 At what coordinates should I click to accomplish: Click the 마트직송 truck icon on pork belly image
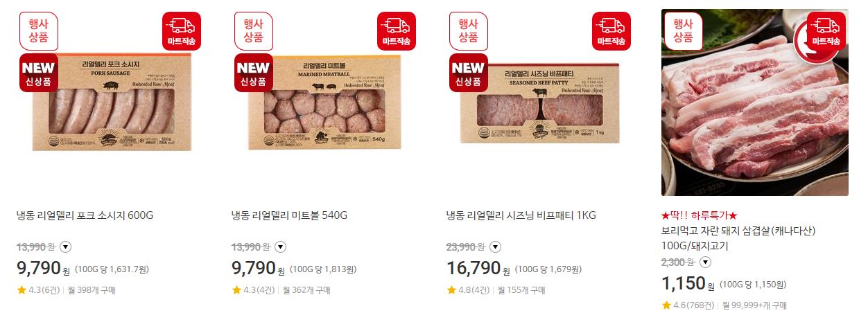coord(826,31)
